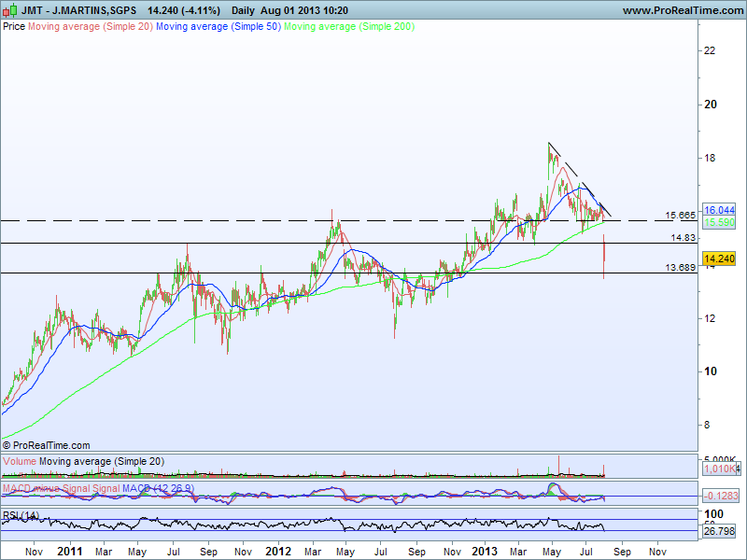Click the 2013 year label on the time axis
Viewport: 747px width, 560px height.
[x=485, y=552]
